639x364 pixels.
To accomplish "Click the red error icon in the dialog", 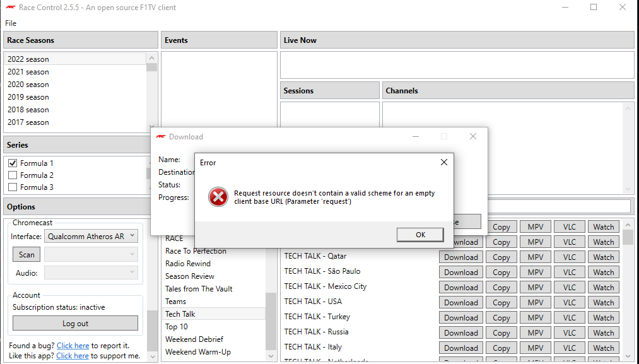I will pos(218,197).
